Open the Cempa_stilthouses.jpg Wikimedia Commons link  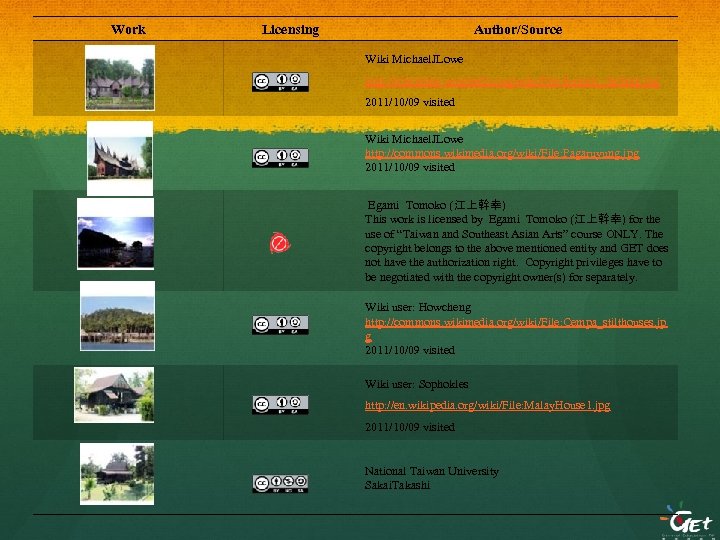[516, 329]
